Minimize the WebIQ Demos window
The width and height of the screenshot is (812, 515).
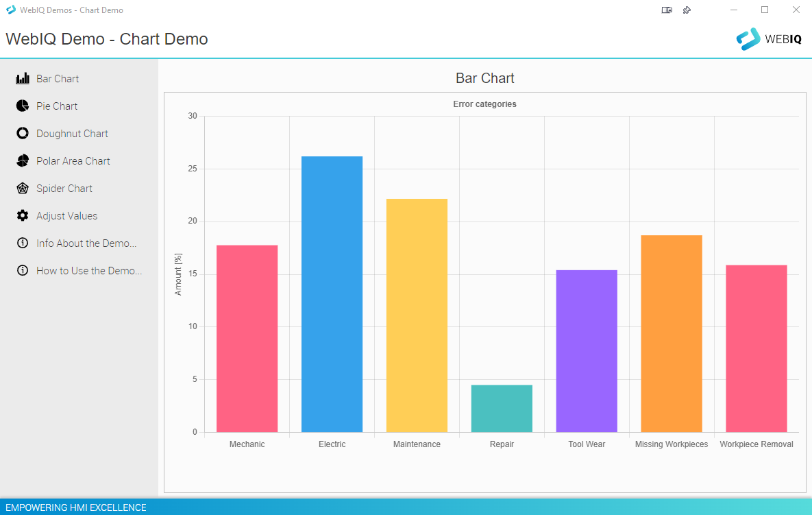734,10
